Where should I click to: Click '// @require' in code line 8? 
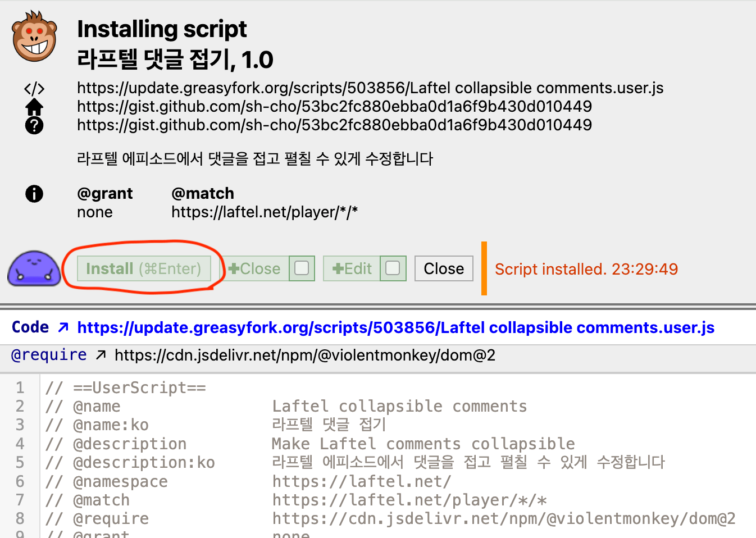[x=97, y=518]
